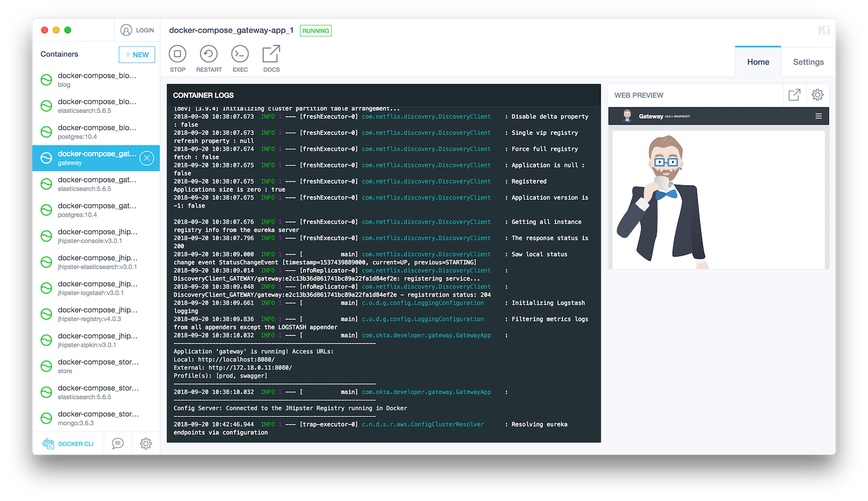The width and height of the screenshot is (868, 501).
Task: Deselect gateway container using its X
Action: tap(146, 158)
